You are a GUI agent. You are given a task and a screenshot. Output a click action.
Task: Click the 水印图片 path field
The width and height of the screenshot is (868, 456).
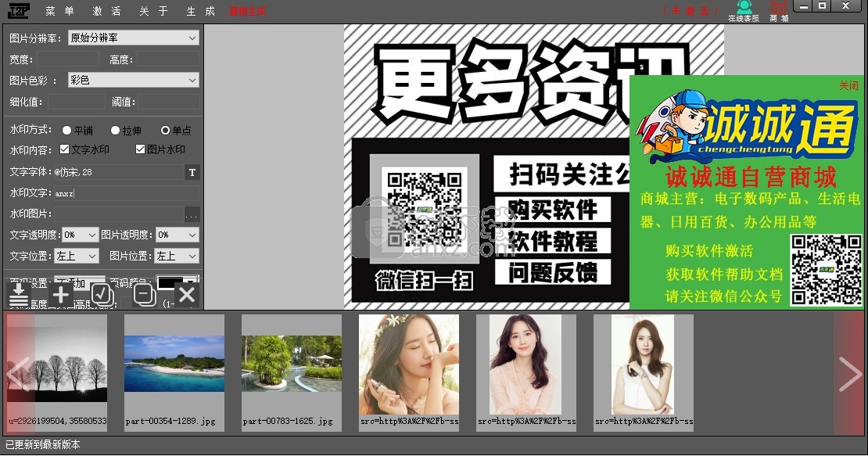(x=118, y=214)
